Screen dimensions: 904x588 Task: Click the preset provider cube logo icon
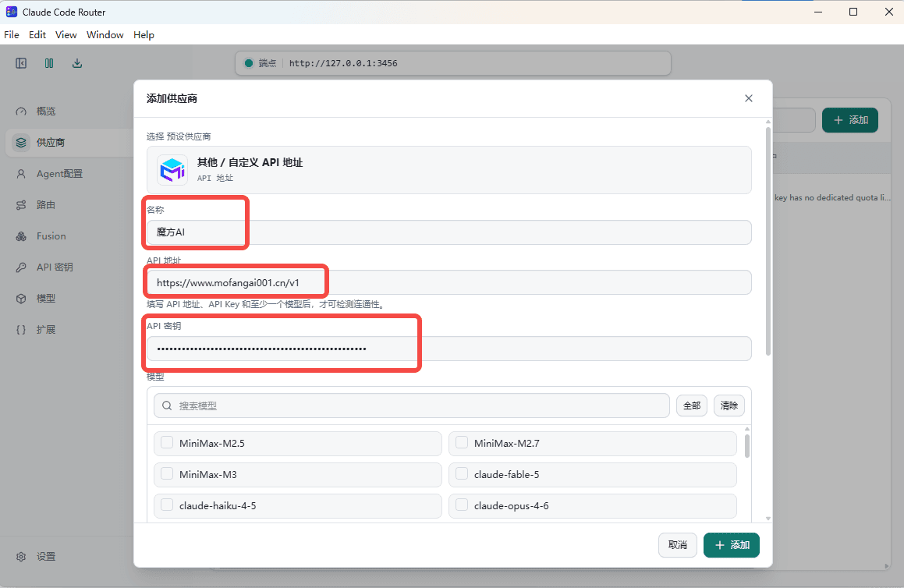[x=172, y=170]
